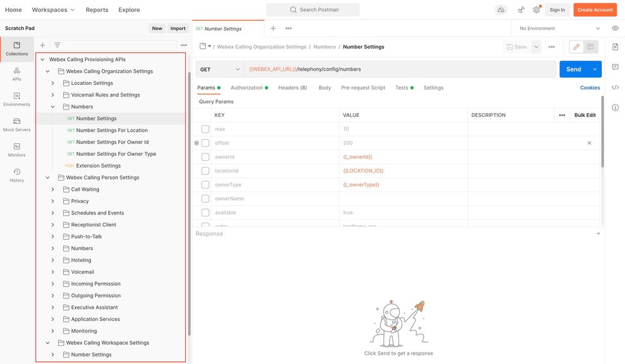Viewport: 625px width, 364px height.
Task: Enable the offset parameter checkbox
Action: point(205,143)
